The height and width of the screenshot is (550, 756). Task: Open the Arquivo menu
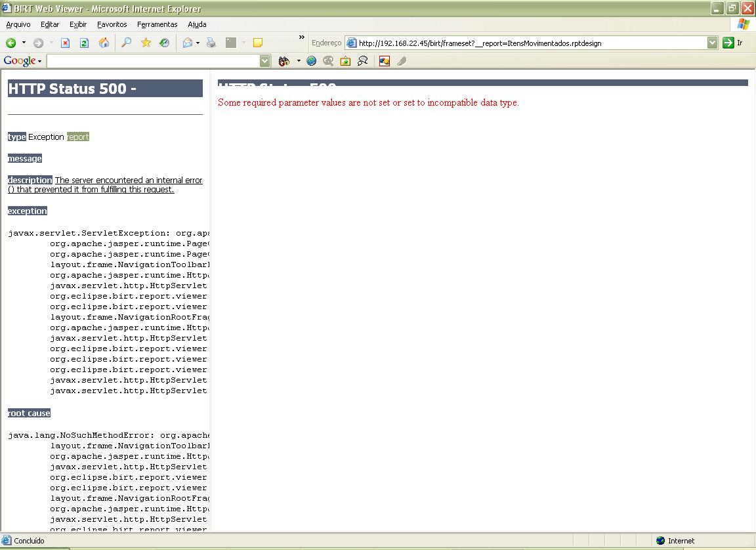tap(18, 24)
